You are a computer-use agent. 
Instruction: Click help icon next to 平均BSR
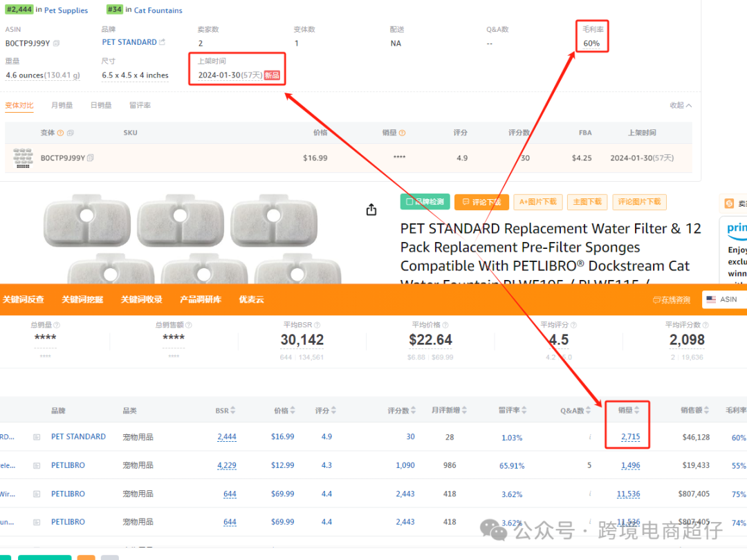coord(317,325)
